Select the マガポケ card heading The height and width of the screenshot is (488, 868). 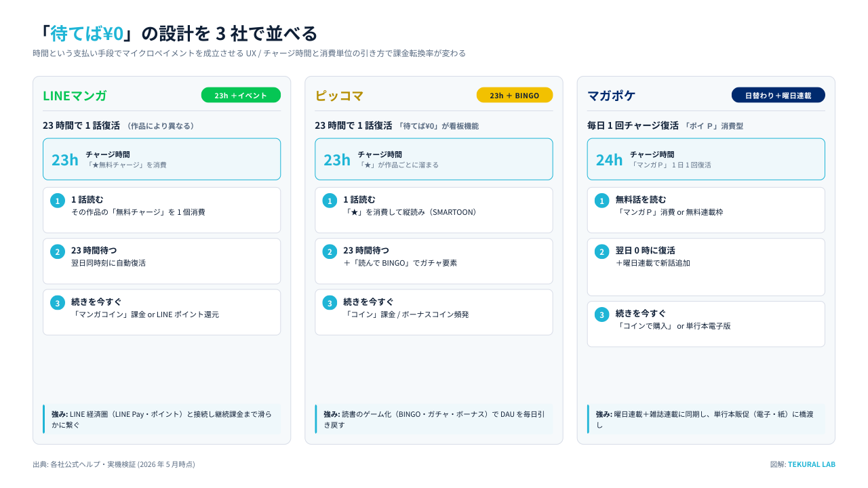pos(612,96)
